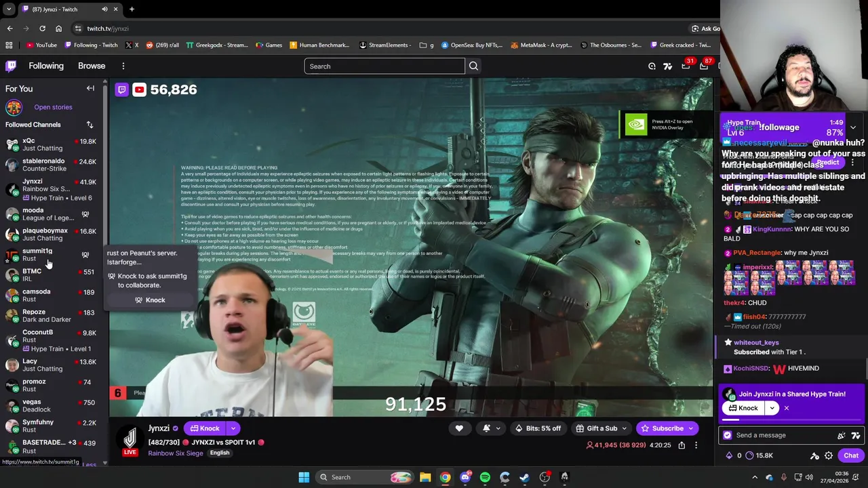The height and width of the screenshot is (488, 868).
Task: Open channel points balance 15.8K
Action: (x=759, y=455)
